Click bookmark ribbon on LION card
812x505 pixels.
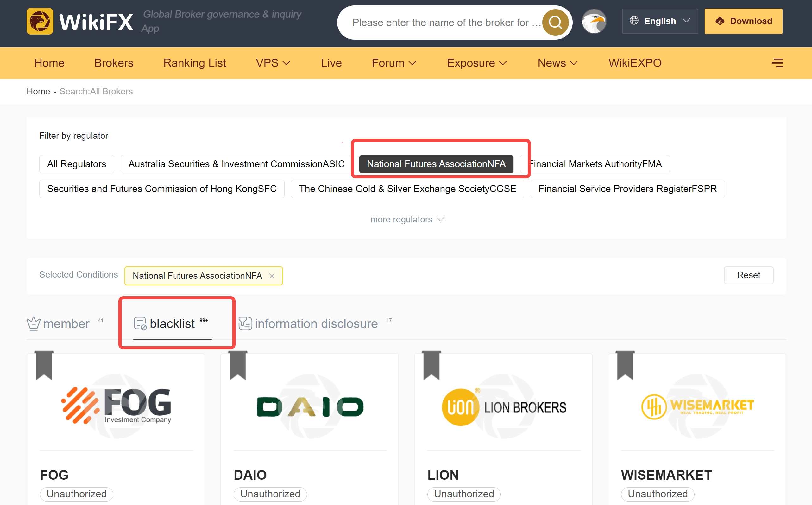click(x=431, y=365)
